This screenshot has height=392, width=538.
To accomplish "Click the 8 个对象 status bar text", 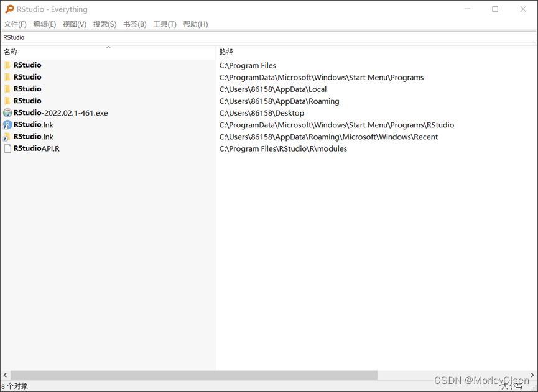I will 15,386.
